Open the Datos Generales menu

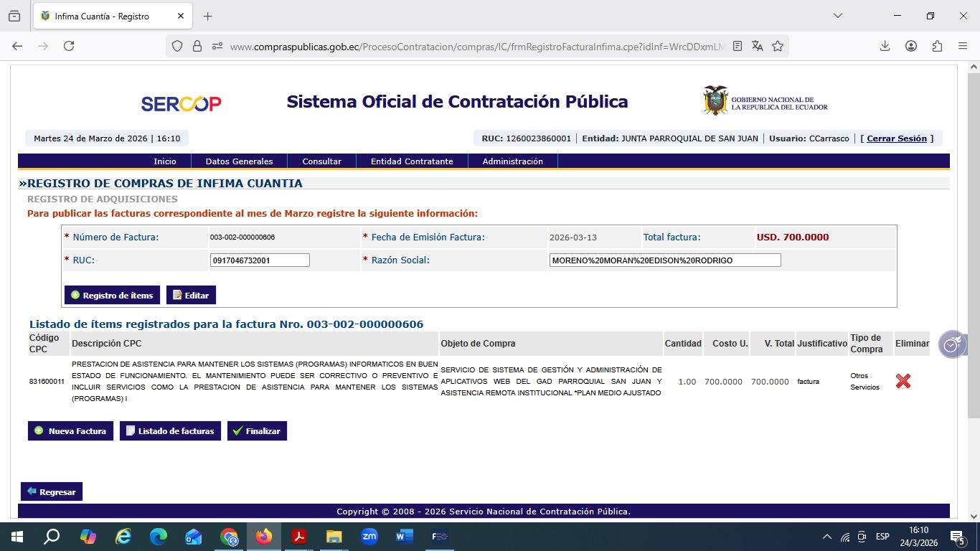click(239, 161)
